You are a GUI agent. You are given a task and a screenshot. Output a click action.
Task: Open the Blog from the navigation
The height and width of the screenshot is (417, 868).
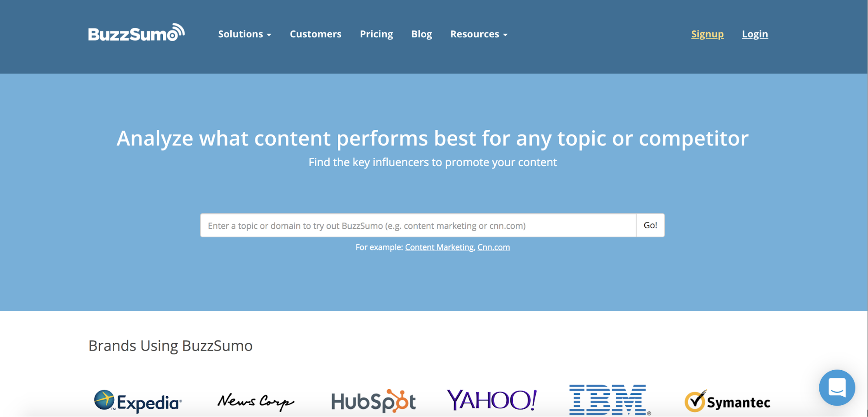pyautogui.click(x=422, y=34)
